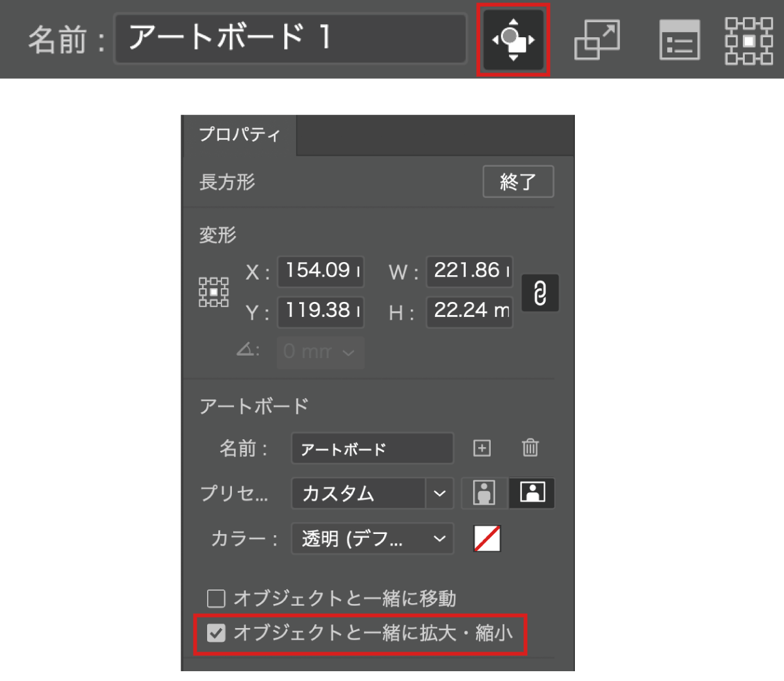Screen dimensions: 784x681
Task: Open the disabled angle dropdown 0 mm
Action: (x=320, y=352)
